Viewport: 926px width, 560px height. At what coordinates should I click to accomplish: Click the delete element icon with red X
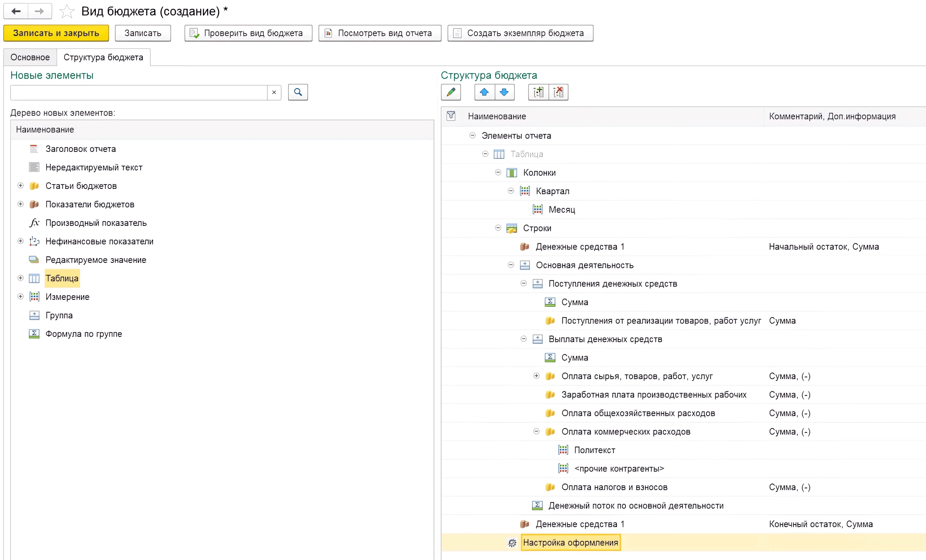558,92
